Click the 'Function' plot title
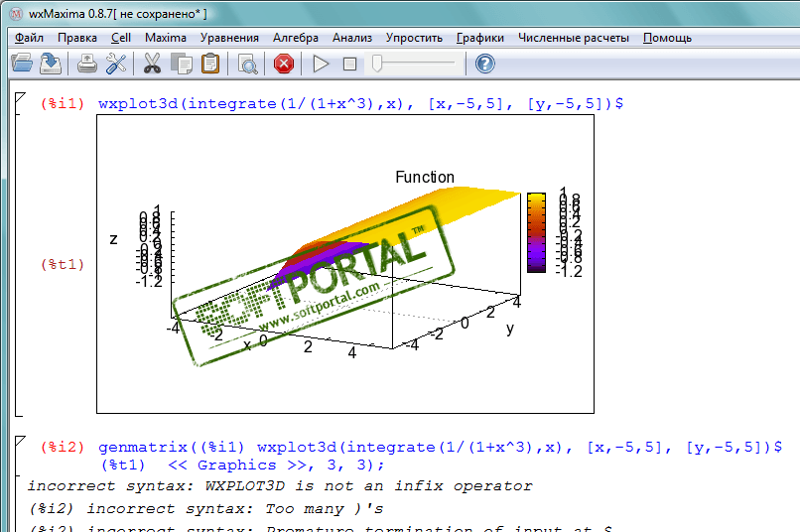The width and height of the screenshot is (800, 532). coord(425,177)
